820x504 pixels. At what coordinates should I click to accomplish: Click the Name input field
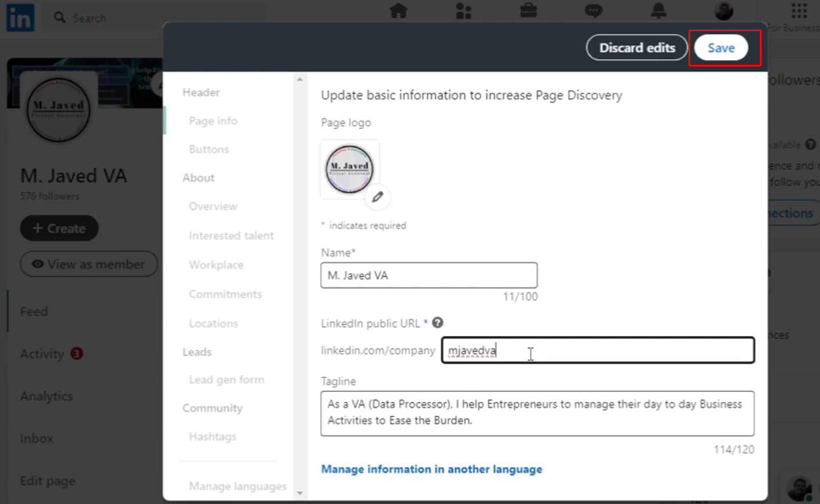point(429,275)
